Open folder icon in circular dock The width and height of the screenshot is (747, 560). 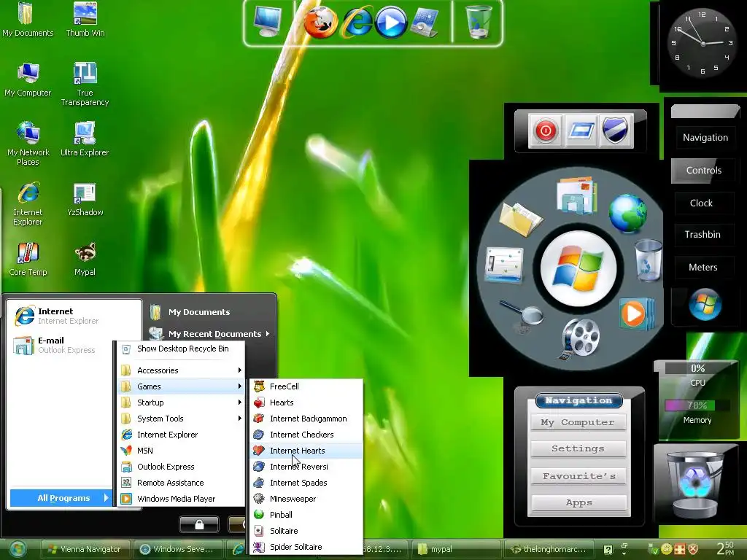coord(520,219)
